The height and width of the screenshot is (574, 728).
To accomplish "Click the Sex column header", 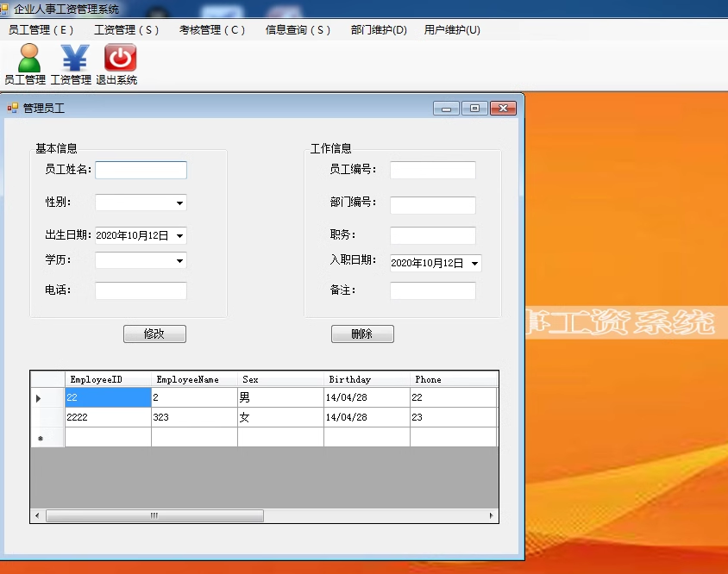I will (x=281, y=379).
